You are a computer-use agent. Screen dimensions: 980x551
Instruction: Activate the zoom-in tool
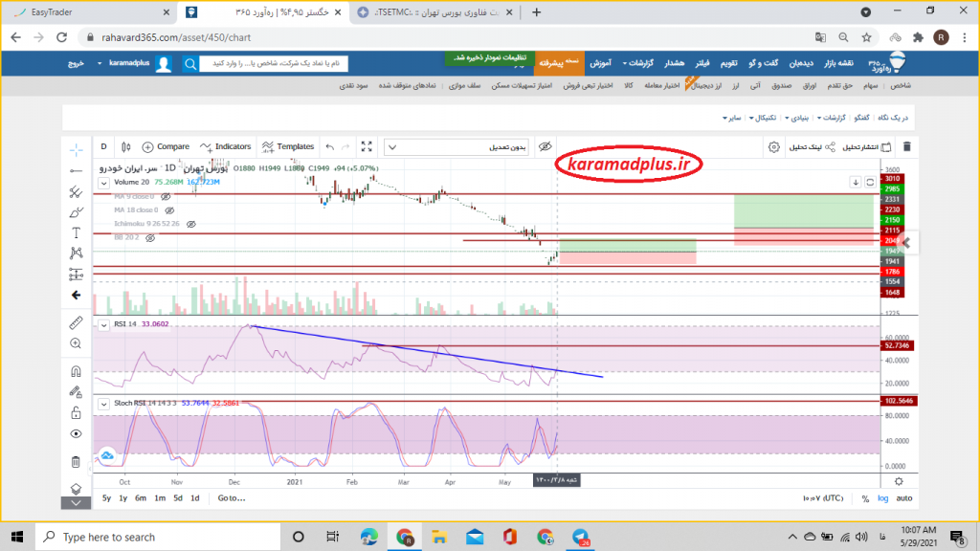pyautogui.click(x=76, y=343)
